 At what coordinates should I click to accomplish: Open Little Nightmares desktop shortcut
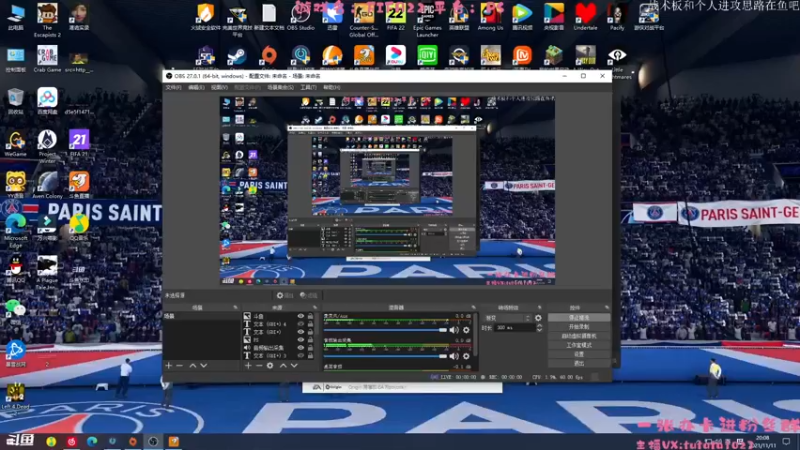click(617, 60)
